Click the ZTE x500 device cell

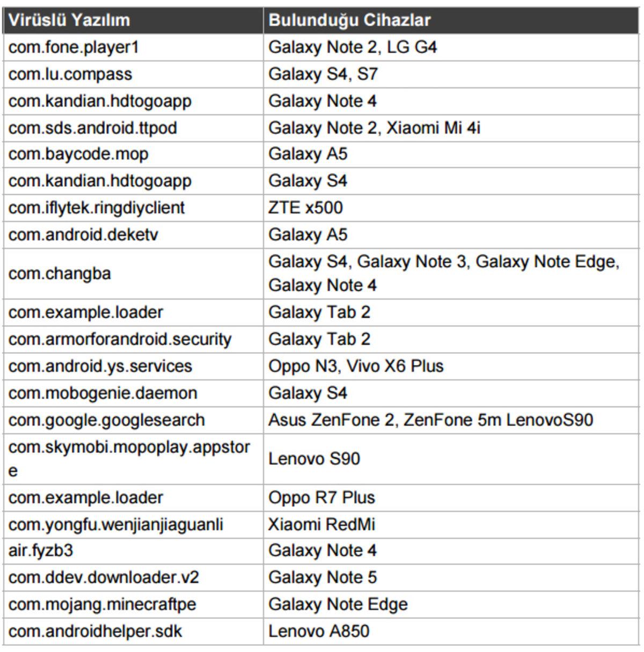305,208
